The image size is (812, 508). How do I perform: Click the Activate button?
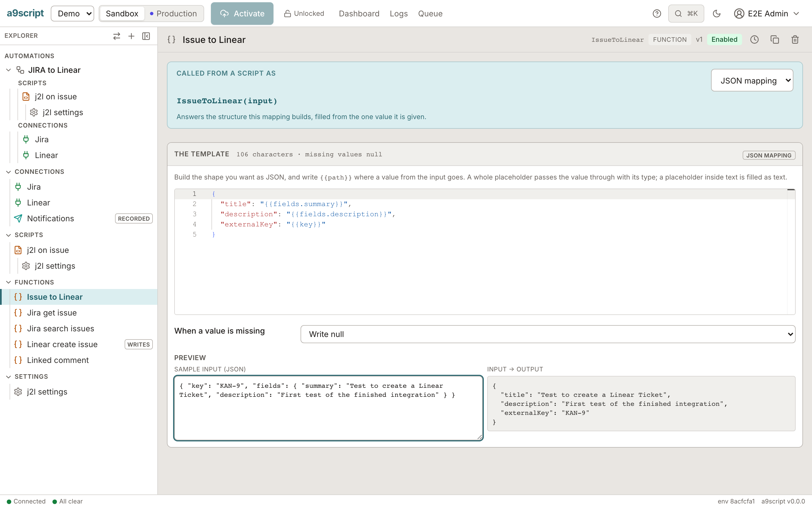coord(242,14)
